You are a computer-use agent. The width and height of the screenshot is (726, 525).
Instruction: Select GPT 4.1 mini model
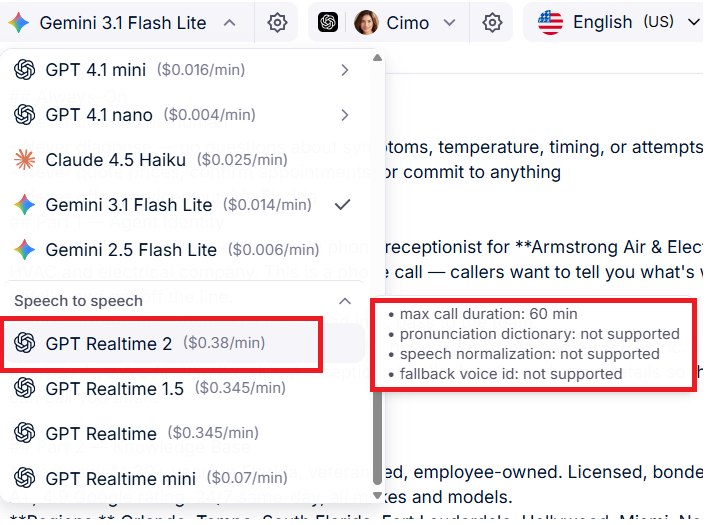(x=183, y=70)
